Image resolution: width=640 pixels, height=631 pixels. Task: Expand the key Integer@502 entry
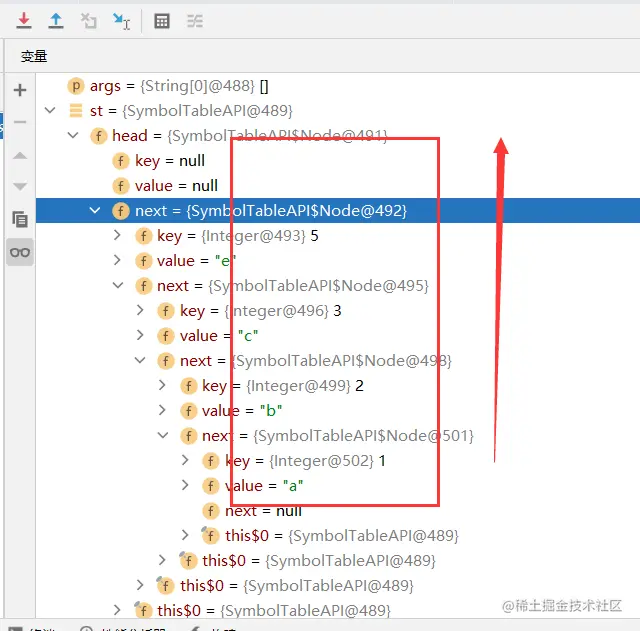tap(185, 460)
